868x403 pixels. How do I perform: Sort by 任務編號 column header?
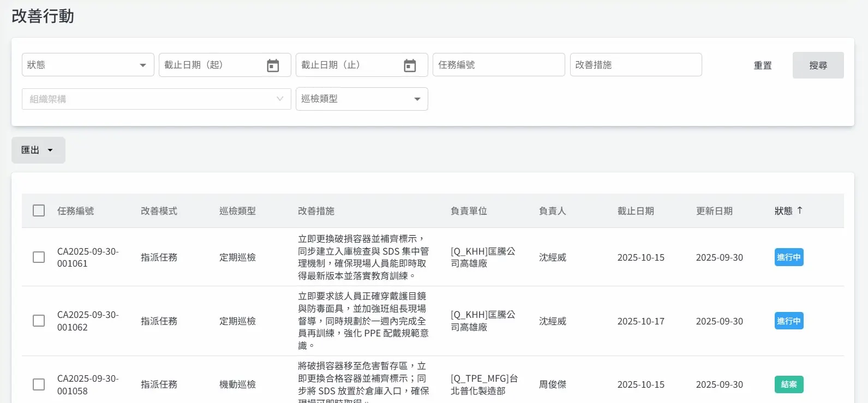(x=76, y=211)
